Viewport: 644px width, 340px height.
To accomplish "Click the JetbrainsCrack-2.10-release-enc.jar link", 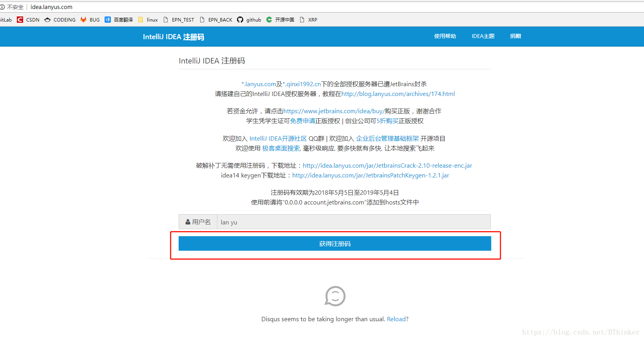I will click(x=387, y=166).
